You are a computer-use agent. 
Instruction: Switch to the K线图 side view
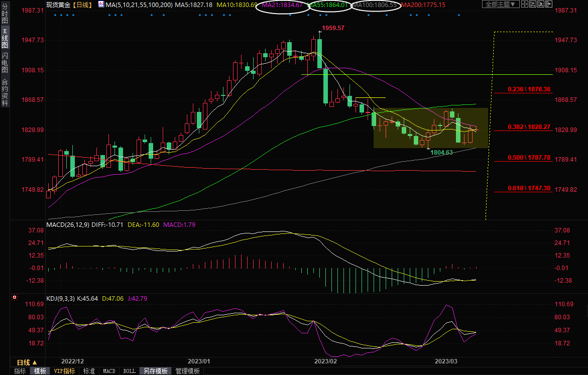[5, 39]
